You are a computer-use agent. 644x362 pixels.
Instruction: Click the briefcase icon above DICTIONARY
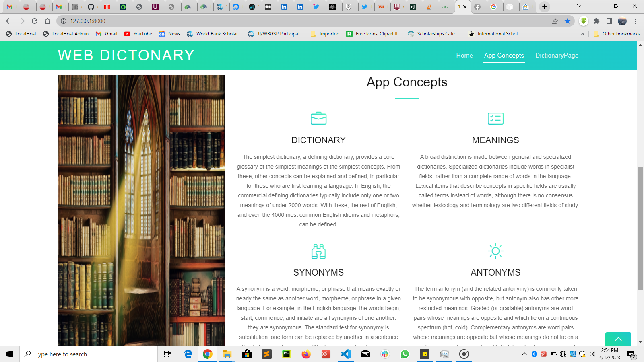pyautogui.click(x=318, y=118)
